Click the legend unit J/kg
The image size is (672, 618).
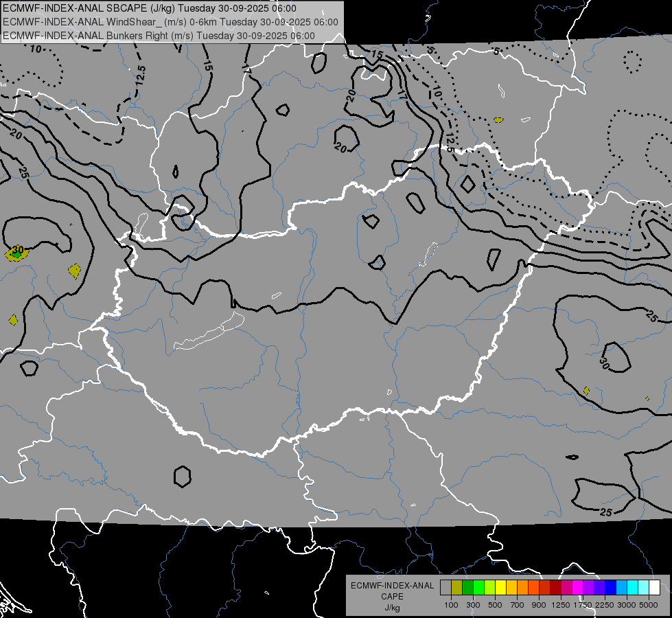point(392,608)
